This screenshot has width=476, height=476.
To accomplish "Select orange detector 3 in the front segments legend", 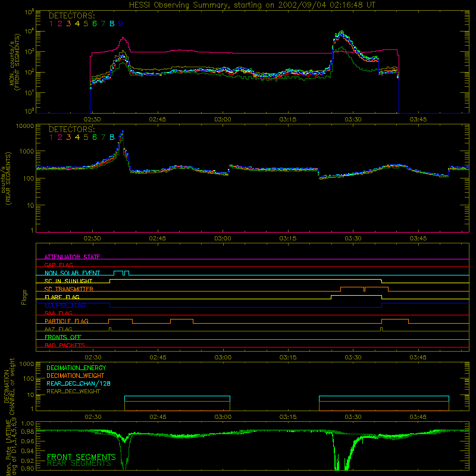I will [x=68, y=24].
